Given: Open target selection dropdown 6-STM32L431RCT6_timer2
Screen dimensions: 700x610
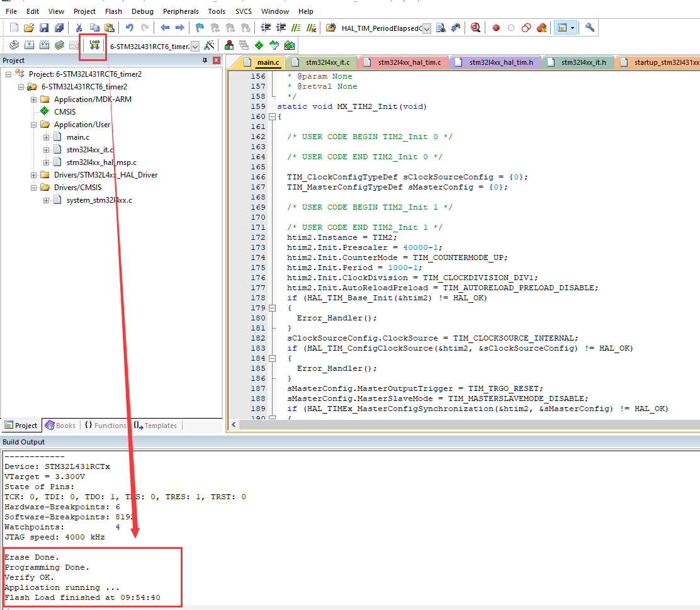Looking at the screenshot, I should point(196,45).
